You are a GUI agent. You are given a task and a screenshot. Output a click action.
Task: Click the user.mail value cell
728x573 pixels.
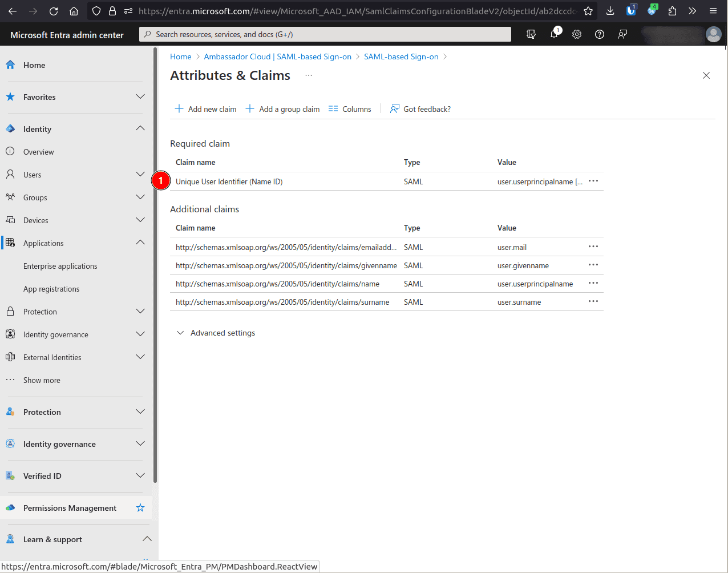pyautogui.click(x=512, y=247)
